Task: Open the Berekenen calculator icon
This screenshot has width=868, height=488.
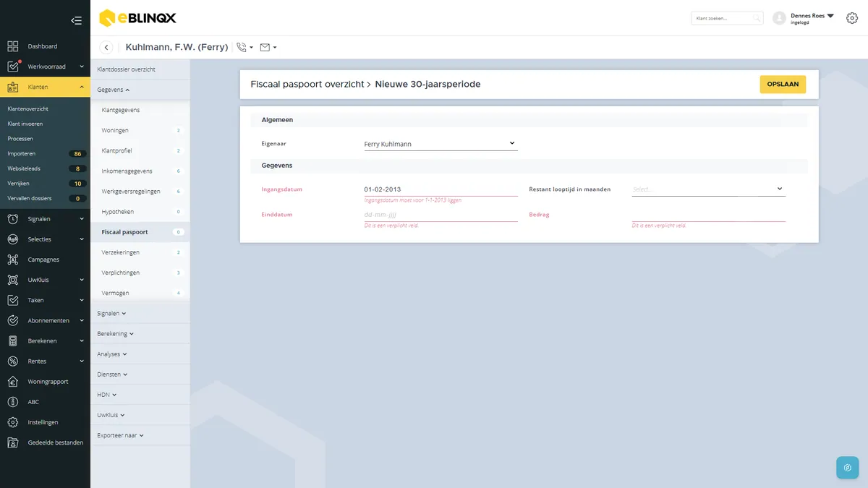Action: (x=13, y=341)
